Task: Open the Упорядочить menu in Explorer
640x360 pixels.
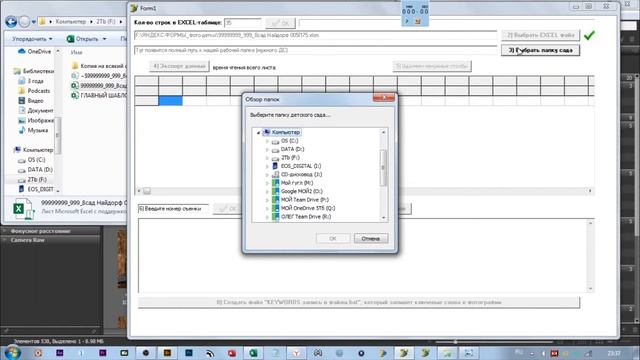Action: [x=32, y=39]
